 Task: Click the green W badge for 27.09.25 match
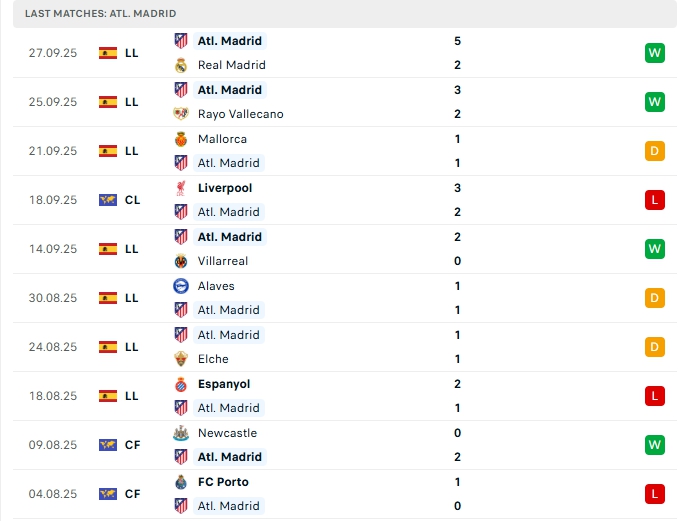(x=655, y=53)
